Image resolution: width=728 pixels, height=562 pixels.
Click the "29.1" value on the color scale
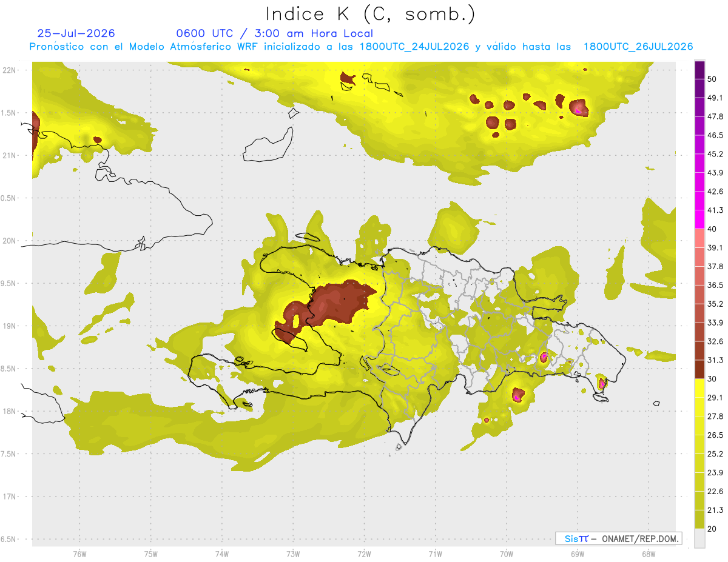pos(715,398)
